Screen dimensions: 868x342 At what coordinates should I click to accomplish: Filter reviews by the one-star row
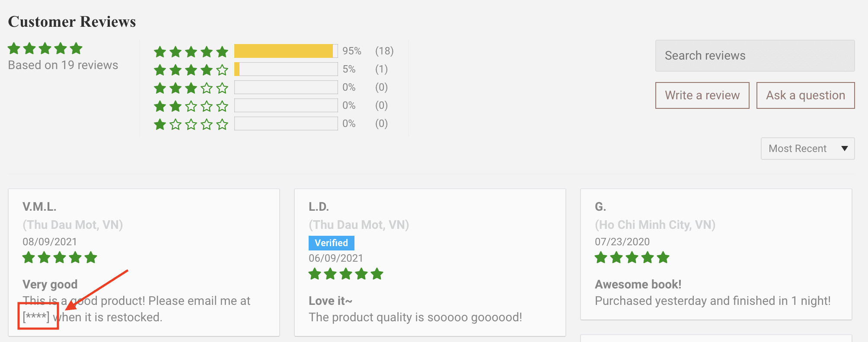[191, 124]
